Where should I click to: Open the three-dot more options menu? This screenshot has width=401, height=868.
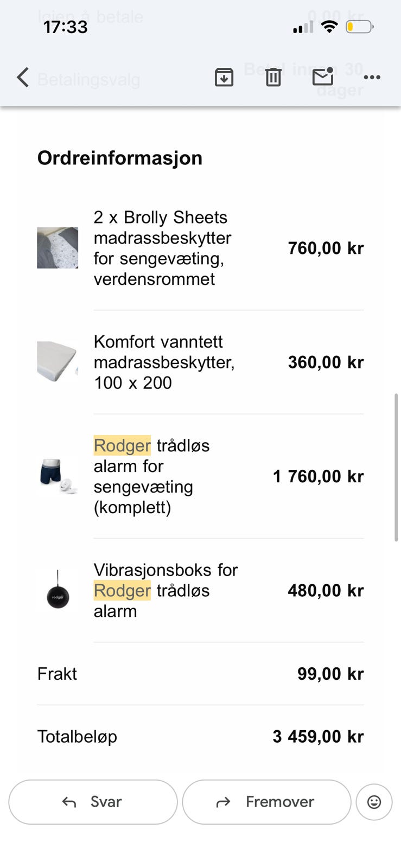pyautogui.click(x=372, y=78)
